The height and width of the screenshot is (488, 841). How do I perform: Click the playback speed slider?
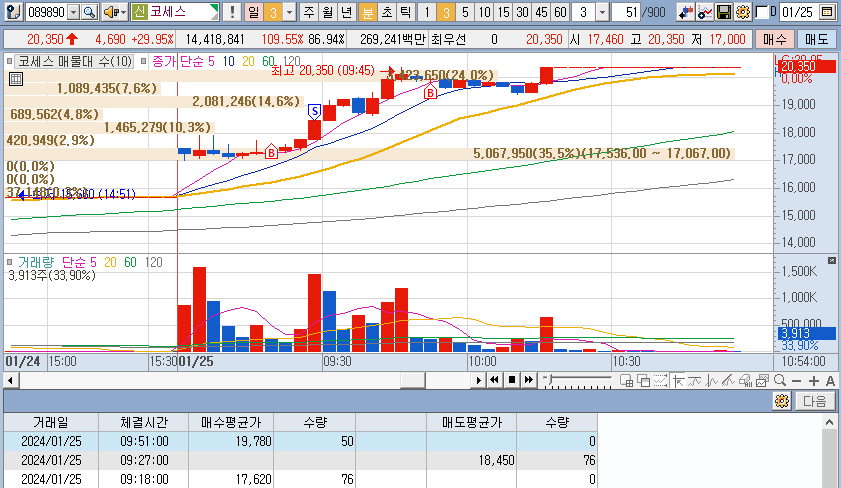point(577,381)
